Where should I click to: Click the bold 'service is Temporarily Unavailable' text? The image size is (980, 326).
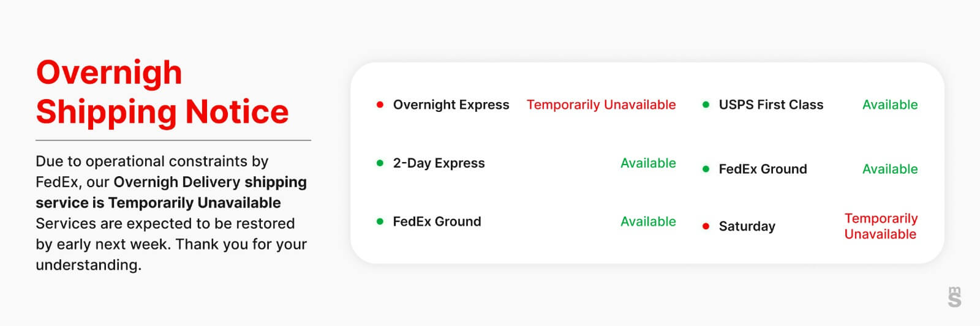coord(158,202)
